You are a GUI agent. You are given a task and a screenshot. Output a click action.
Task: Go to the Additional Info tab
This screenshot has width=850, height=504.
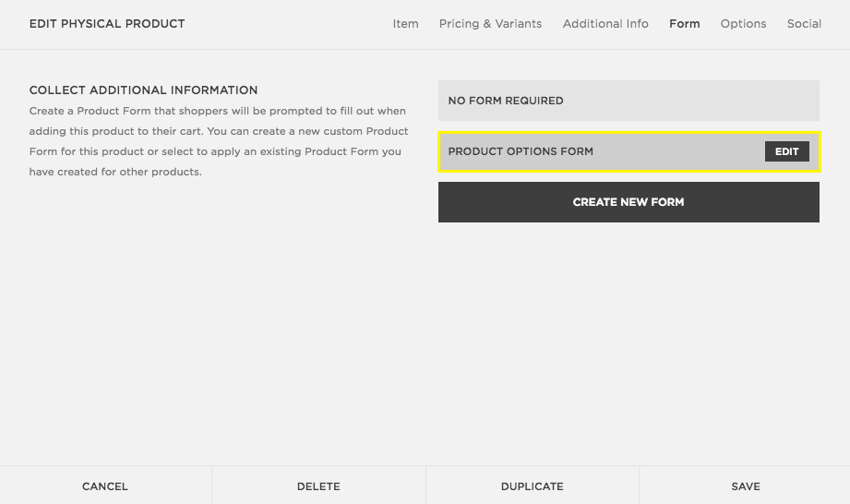[x=605, y=24]
